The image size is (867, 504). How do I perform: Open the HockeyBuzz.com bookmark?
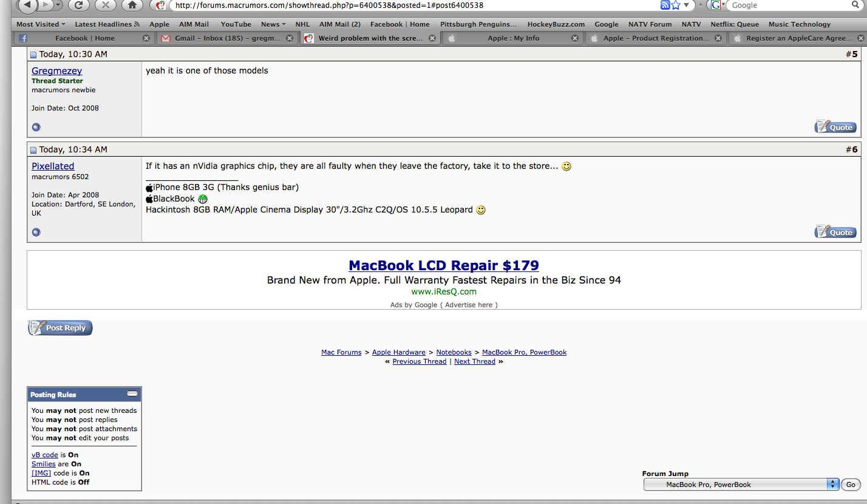click(x=556, y=24)
